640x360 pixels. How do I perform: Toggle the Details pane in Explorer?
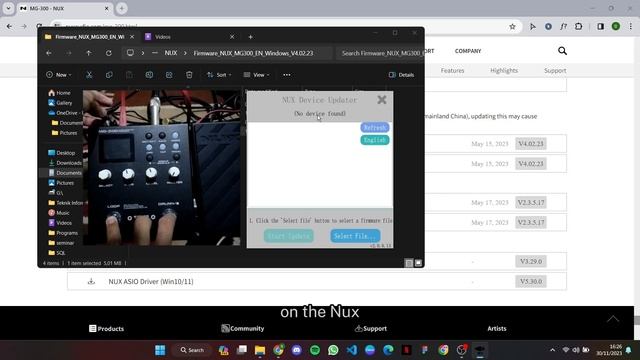click(401, 75)
